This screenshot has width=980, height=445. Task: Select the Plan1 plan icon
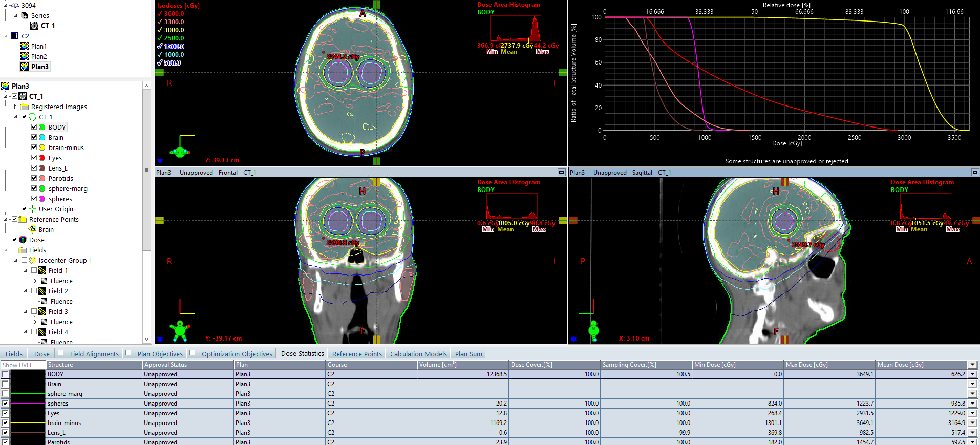25,46
